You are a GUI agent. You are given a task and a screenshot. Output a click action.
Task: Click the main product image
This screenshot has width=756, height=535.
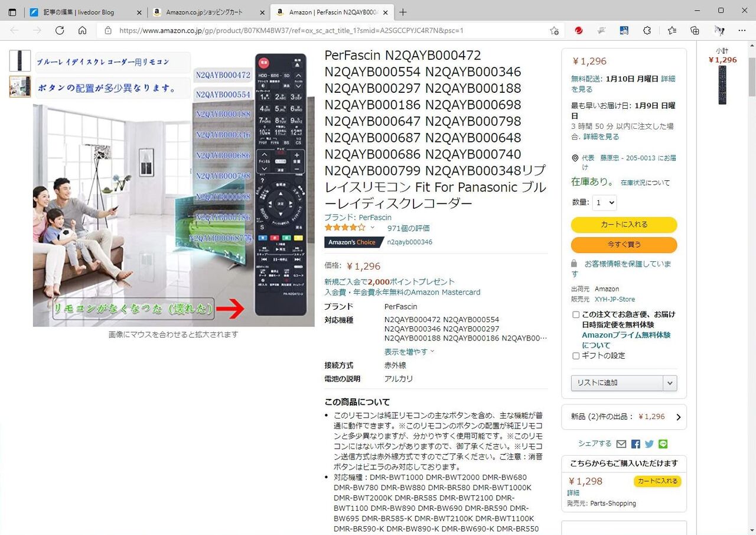pos(174,189)
